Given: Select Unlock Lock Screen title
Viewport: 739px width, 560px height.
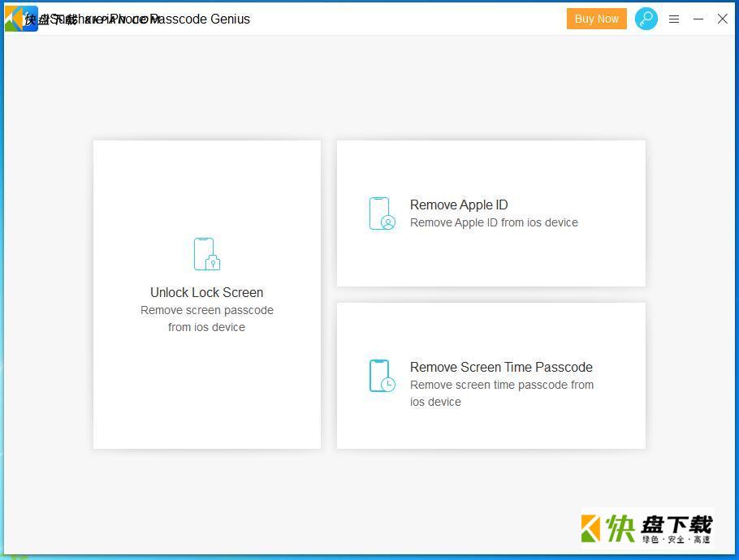Looking at the screenshot, I should coord(206,292).
